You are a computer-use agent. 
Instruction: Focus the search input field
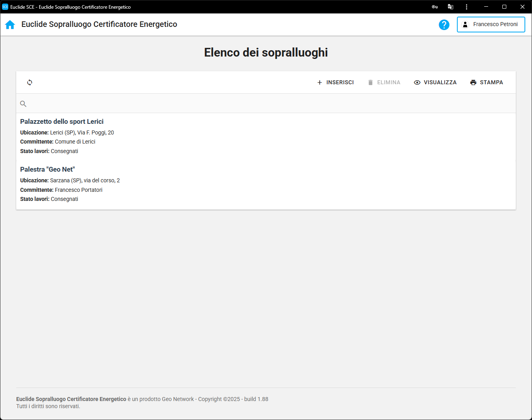[269, 104]
